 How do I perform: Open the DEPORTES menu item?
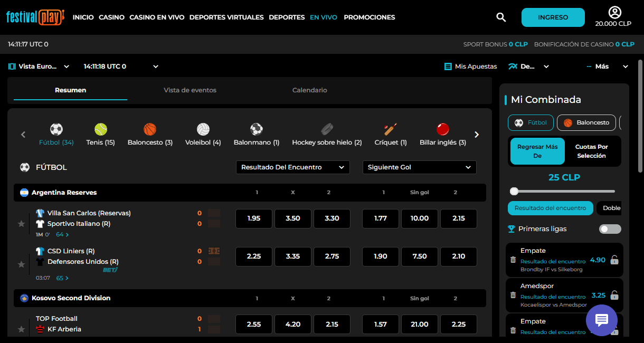(287, 17)
